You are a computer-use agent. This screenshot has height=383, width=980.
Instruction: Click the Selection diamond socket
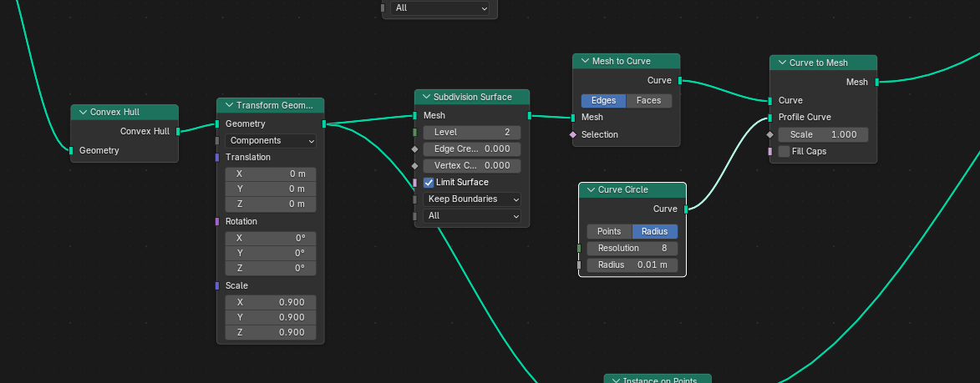click(573, 134)
